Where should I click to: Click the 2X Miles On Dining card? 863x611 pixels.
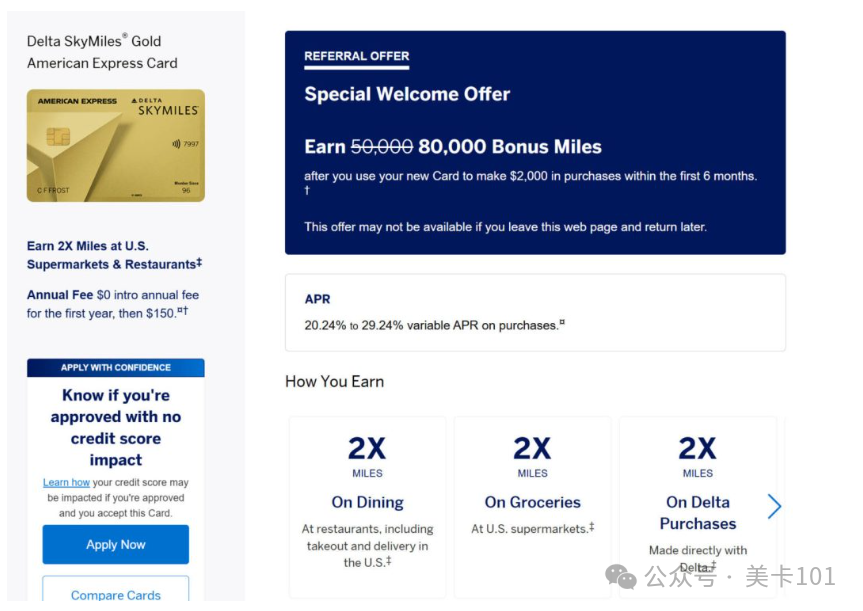click(367, 506)
